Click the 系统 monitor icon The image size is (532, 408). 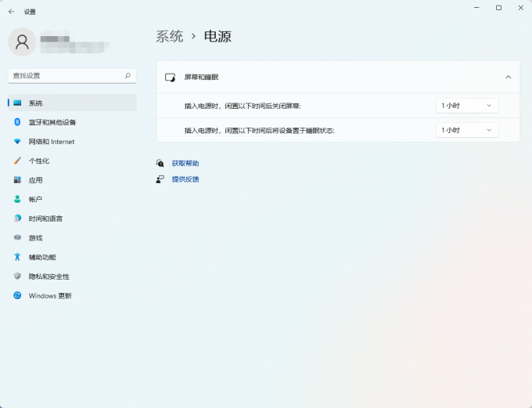pos(17,103)
